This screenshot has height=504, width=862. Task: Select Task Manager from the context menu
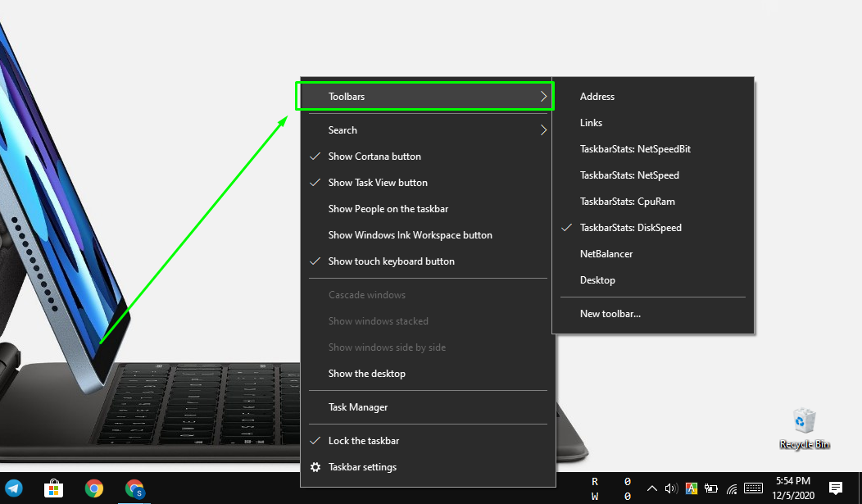[358, 407]
